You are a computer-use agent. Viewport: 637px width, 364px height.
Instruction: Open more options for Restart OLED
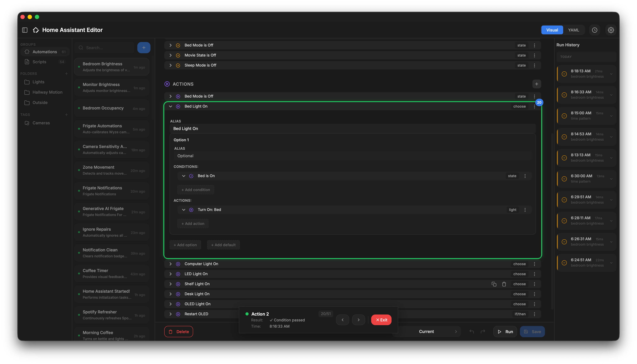coord(534,314)
